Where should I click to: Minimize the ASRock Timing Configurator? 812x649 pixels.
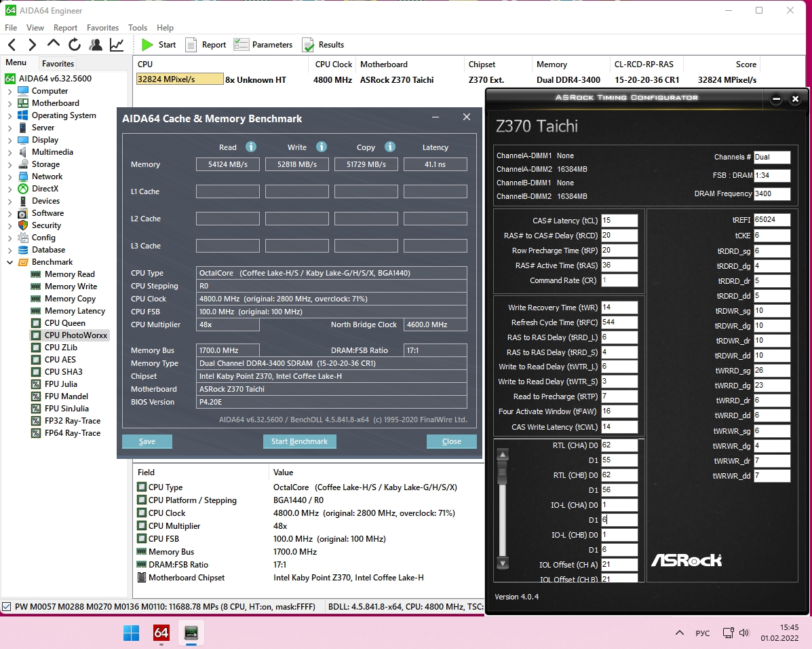click(776, 98)
